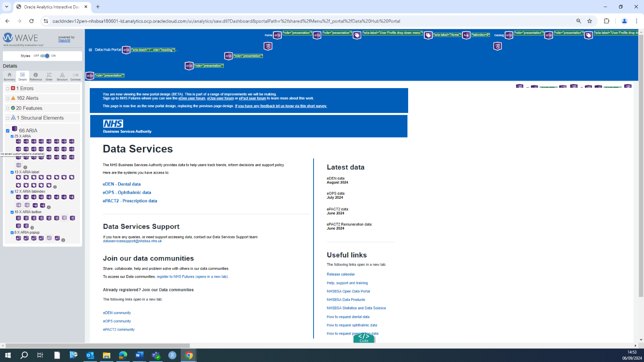Image resolution: width=644 pixels, height=362 pixels.
Task: Click the Chrome address bar URL
Action: point(226,21)
